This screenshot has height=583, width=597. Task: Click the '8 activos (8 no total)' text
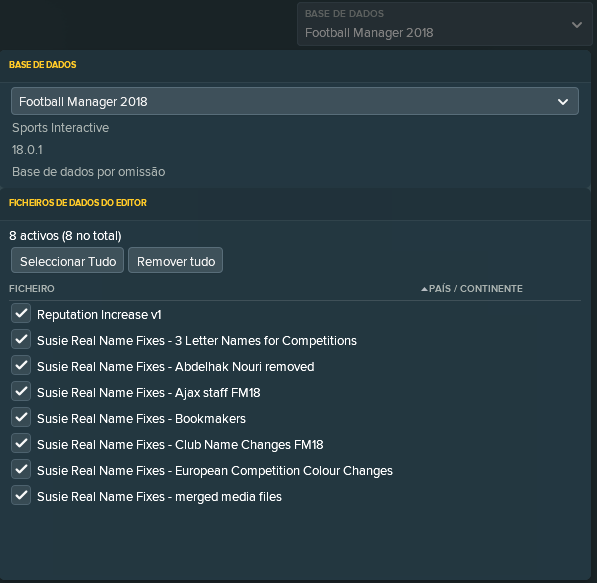tap(65, 236)
